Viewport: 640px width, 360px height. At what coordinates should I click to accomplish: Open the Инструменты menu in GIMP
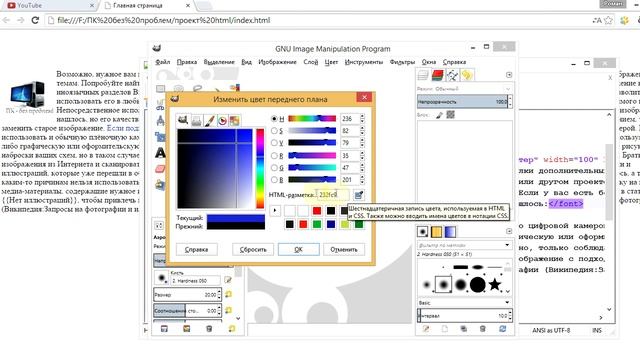point(364,62)
